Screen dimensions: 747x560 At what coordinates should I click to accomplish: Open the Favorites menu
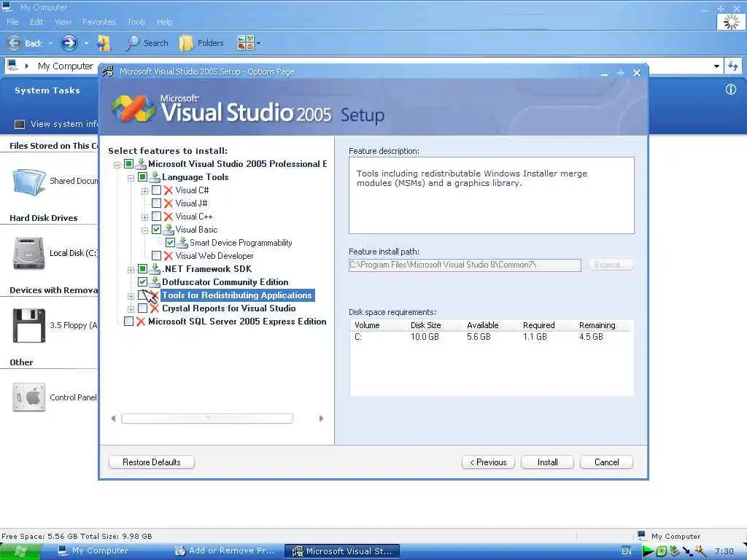pyautogui.click(x=98, y=22)
